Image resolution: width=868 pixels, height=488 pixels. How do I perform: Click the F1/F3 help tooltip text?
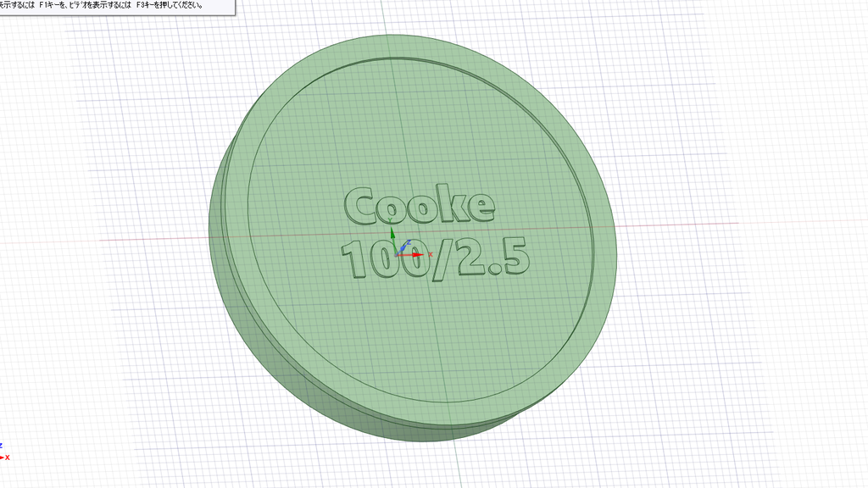pos(102,5)
